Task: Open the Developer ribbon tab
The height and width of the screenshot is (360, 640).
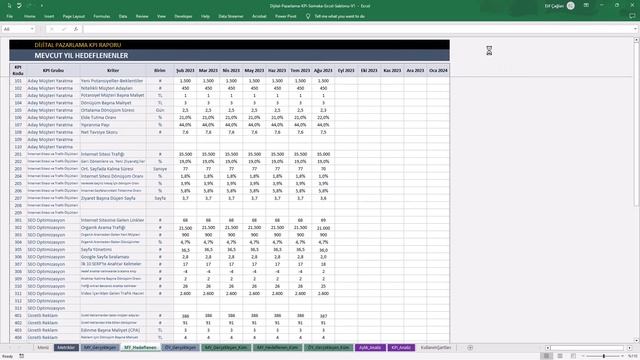Action: (183, 16)
